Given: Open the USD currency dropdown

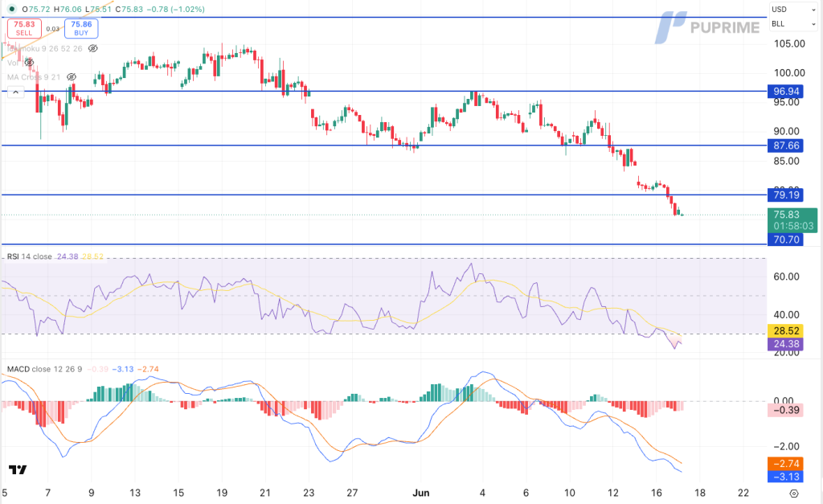Looking at the screenshot, I should pos(793,10).
